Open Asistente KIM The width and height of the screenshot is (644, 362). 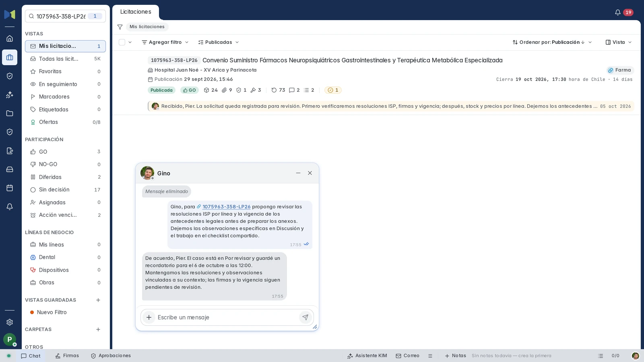[367, 356]
